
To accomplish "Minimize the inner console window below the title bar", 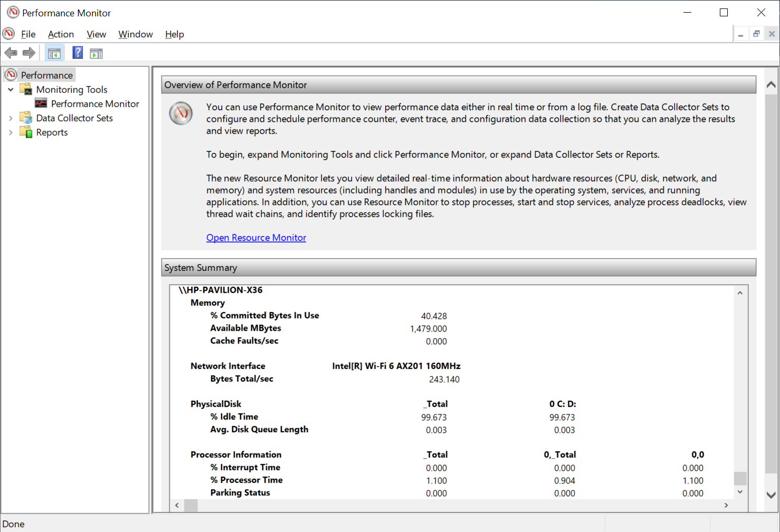I will pos(741,34).
